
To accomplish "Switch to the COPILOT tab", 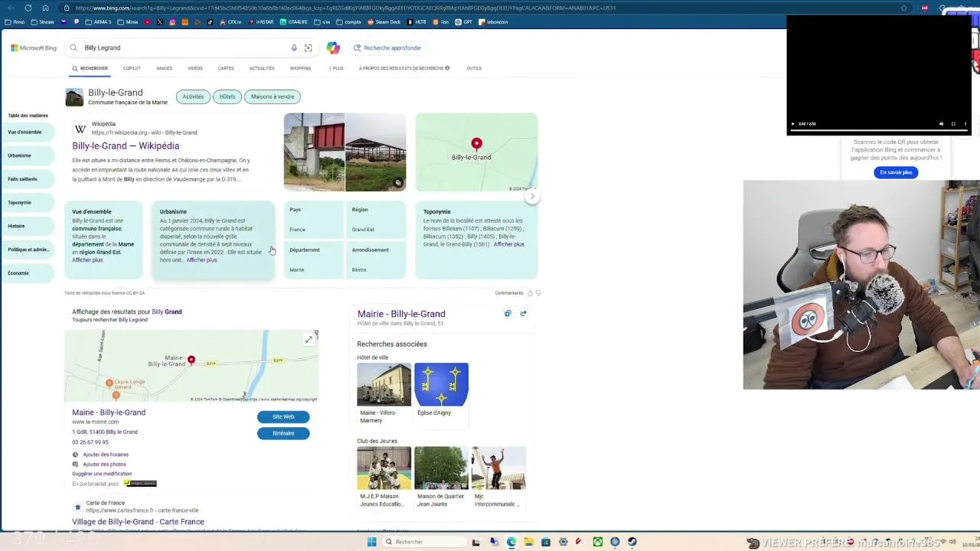I will pos(132,68).
